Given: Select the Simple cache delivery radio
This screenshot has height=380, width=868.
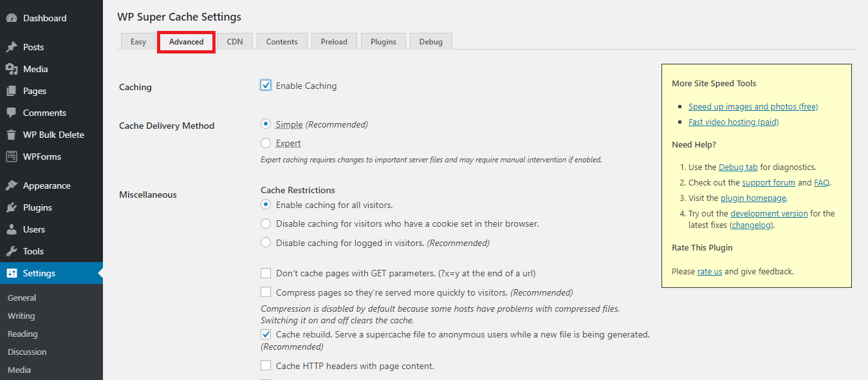Looking at the screenshot, I should [x=266, y=124].
